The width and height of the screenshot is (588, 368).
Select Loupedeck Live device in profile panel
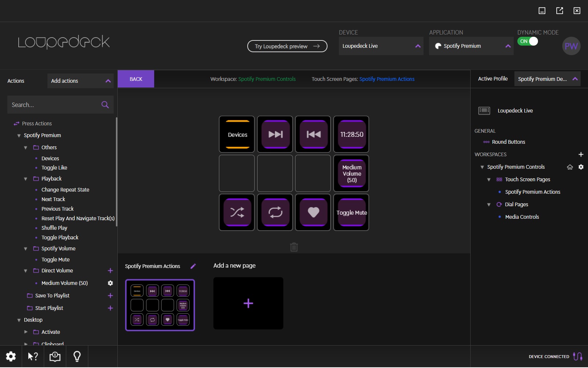coord(515,111)
